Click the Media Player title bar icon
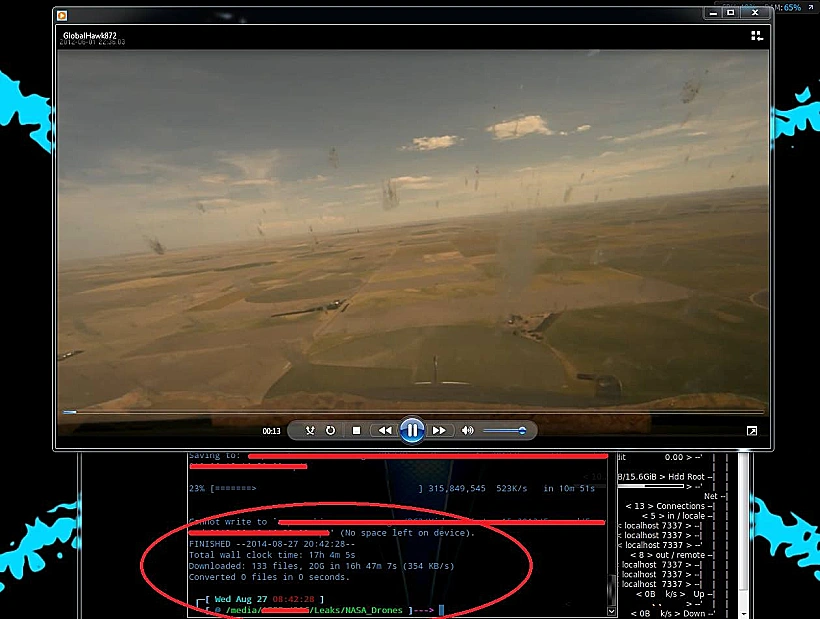This screenshot has height=619, width=820. pos(62,14)
